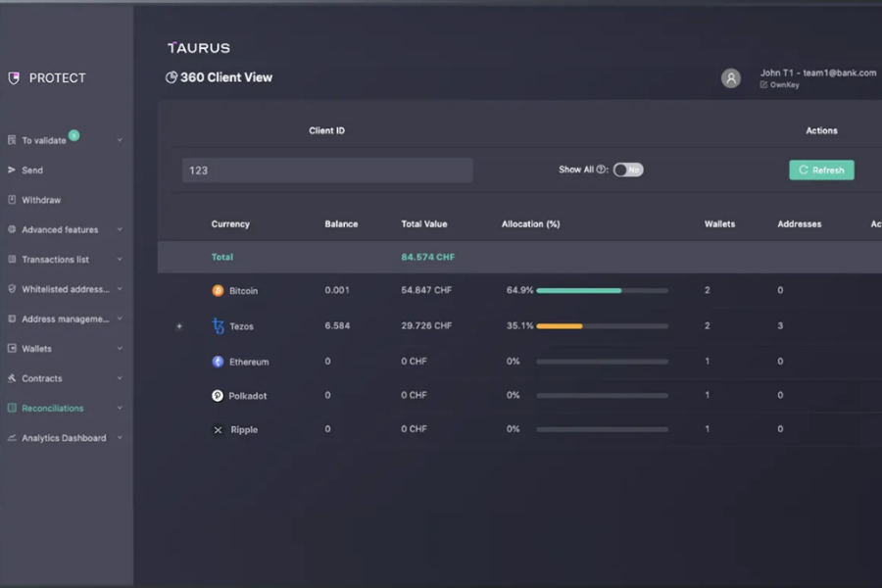Expand the Contracts chevron
Image resolution: width=882 pixels, height=588 pixels.
click(x=120, y=378)
